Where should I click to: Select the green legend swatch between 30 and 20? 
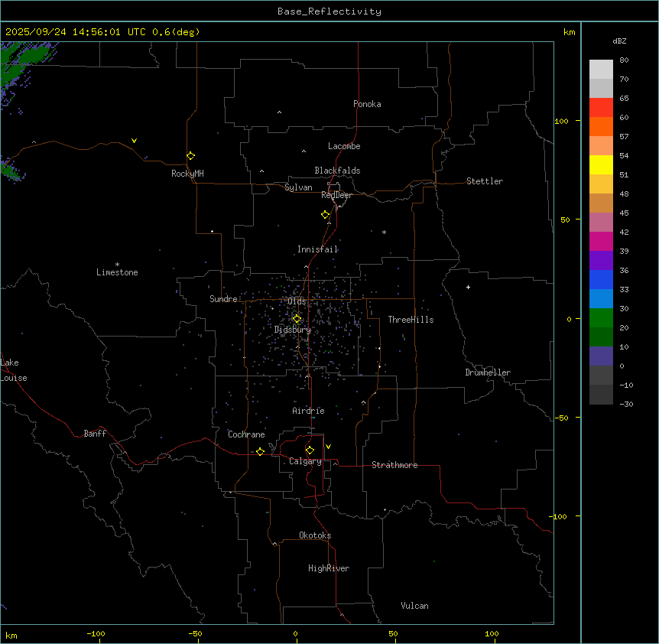coord(601,317)
